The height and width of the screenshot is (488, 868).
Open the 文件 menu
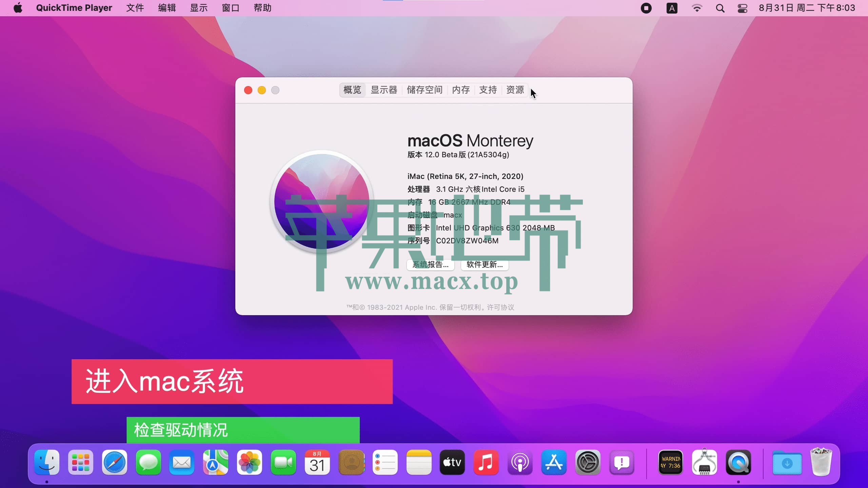pyautogui.click(x=135, y=8)
